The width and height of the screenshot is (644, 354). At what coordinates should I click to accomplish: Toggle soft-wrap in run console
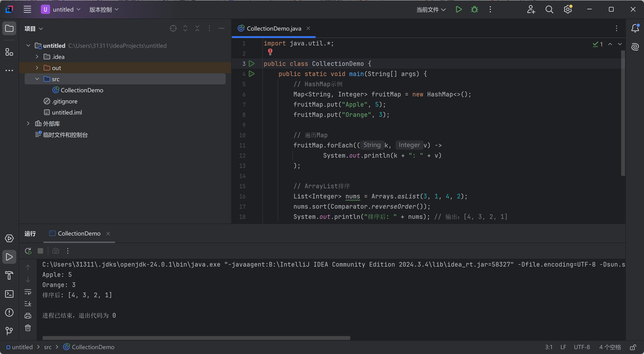tap(28, 292)
